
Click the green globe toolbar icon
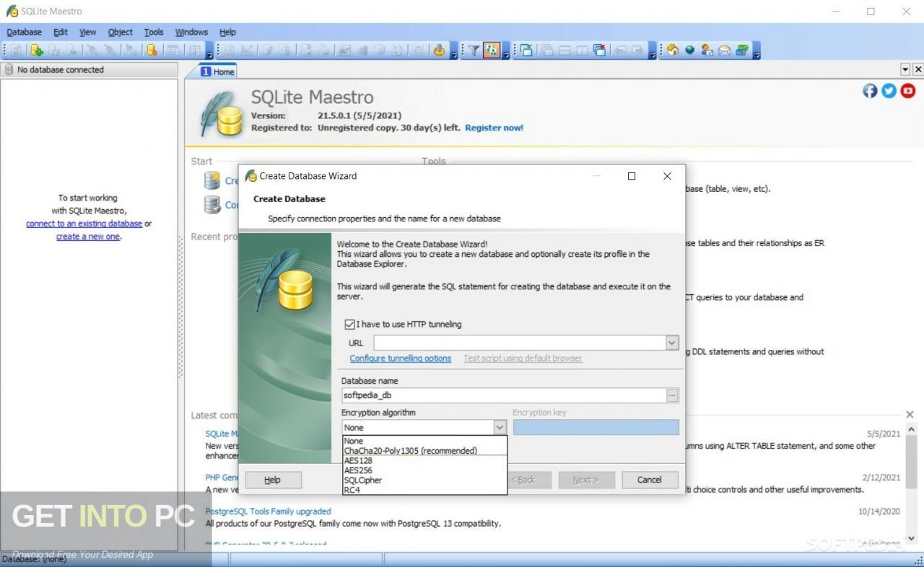click(x=689, y=50)
